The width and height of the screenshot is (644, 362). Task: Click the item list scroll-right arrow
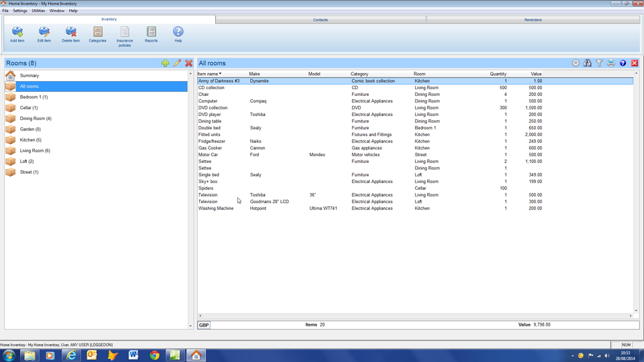[631, 316]
